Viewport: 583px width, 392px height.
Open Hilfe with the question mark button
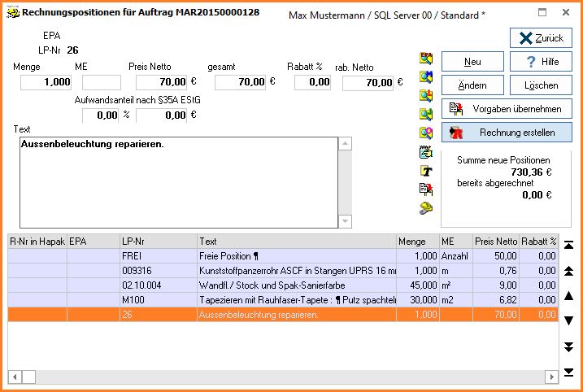541,62
